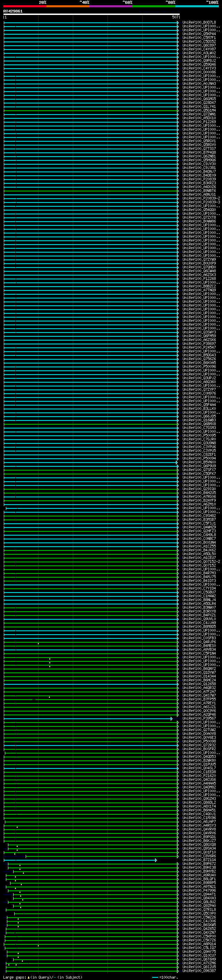
Task: Select hit UniRef100_P38697
Action: 199,343
